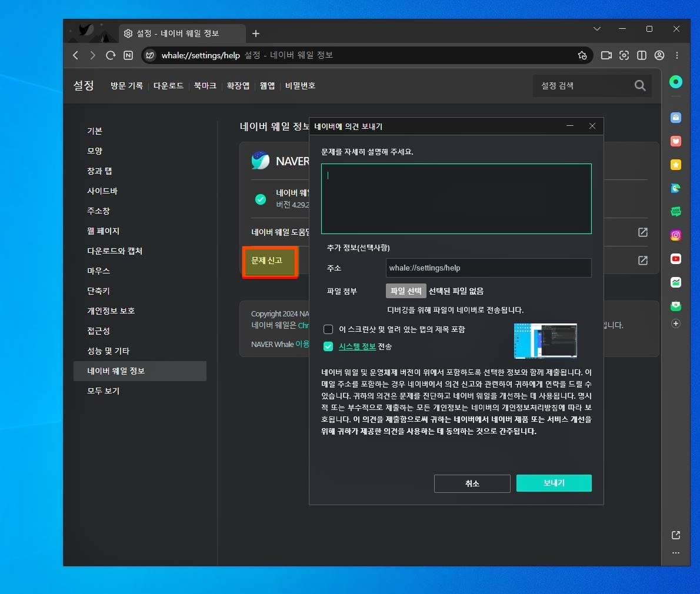This screenshot has height=594, width=700.
Task: Click the screenshot preview thumbnail in dialog
Action: (545, 341)
